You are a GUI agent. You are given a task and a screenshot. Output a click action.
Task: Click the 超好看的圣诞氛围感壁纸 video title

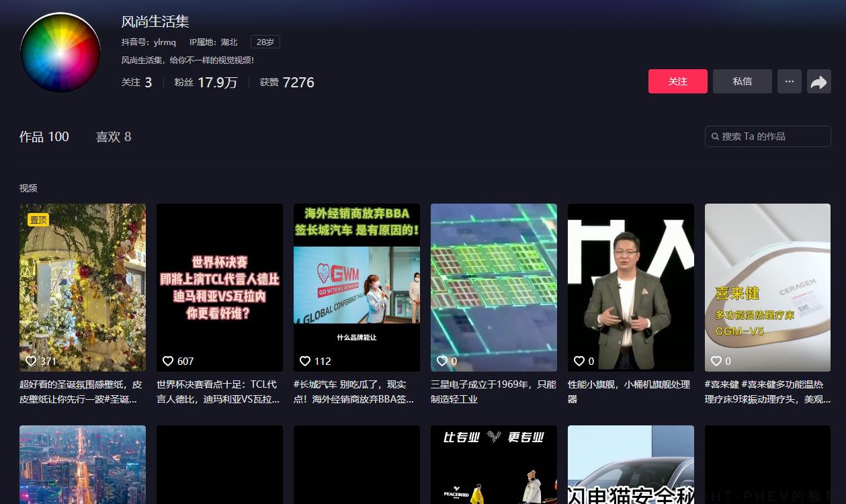click(x=81, y=392)
